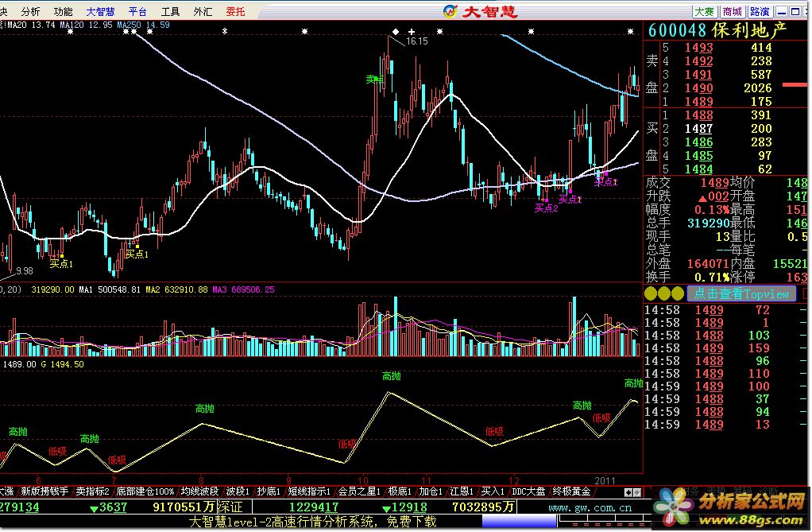812x532 pixels.
Task: Click the first yellow circle beside Topview
Action: (x=651, y=294)
